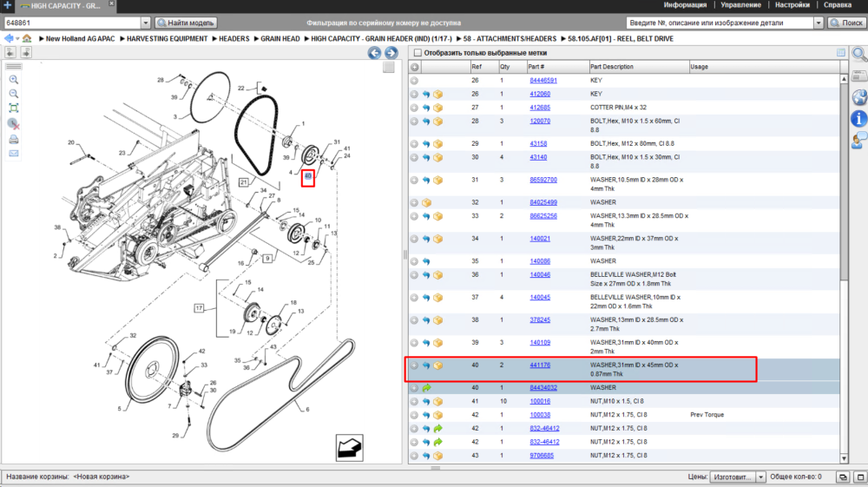The image size is (868, 487).
Task: Open the Настройки menu
Action: click(792, 5)
